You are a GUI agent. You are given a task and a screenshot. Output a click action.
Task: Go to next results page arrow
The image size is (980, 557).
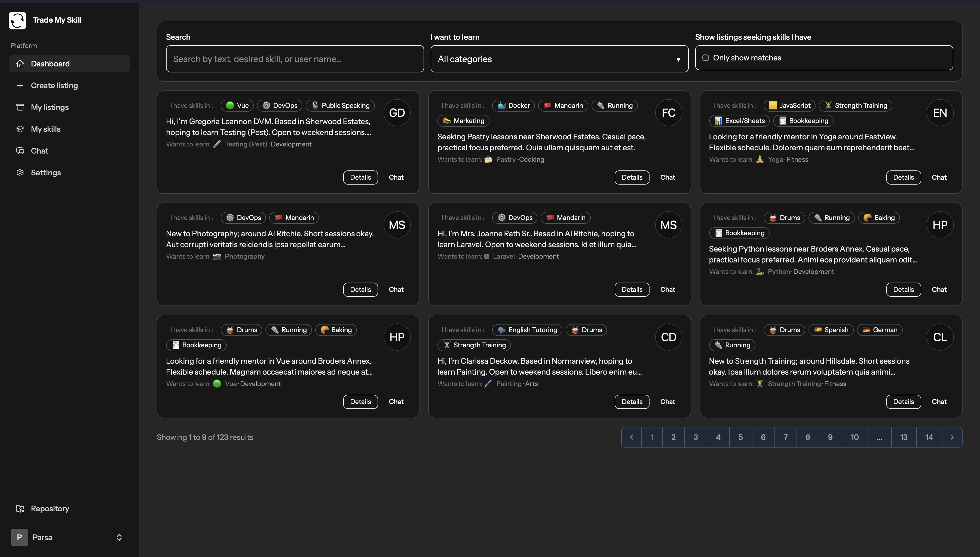point(952,437)
